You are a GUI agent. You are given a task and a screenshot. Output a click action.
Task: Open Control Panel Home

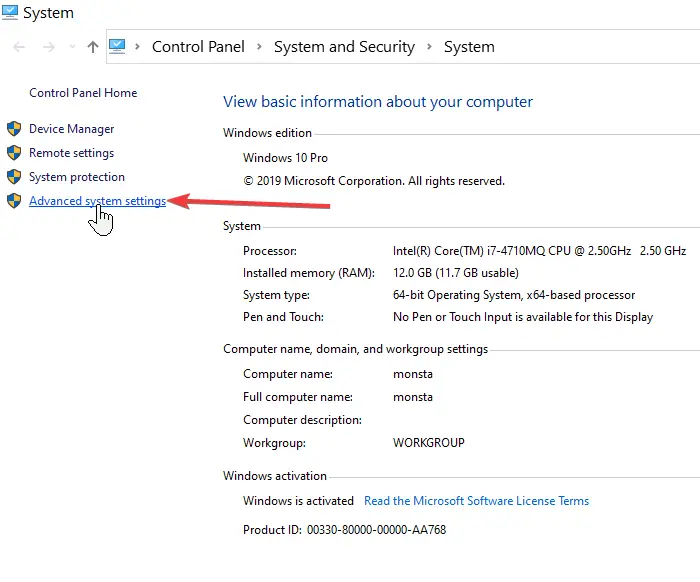[83, 93]
